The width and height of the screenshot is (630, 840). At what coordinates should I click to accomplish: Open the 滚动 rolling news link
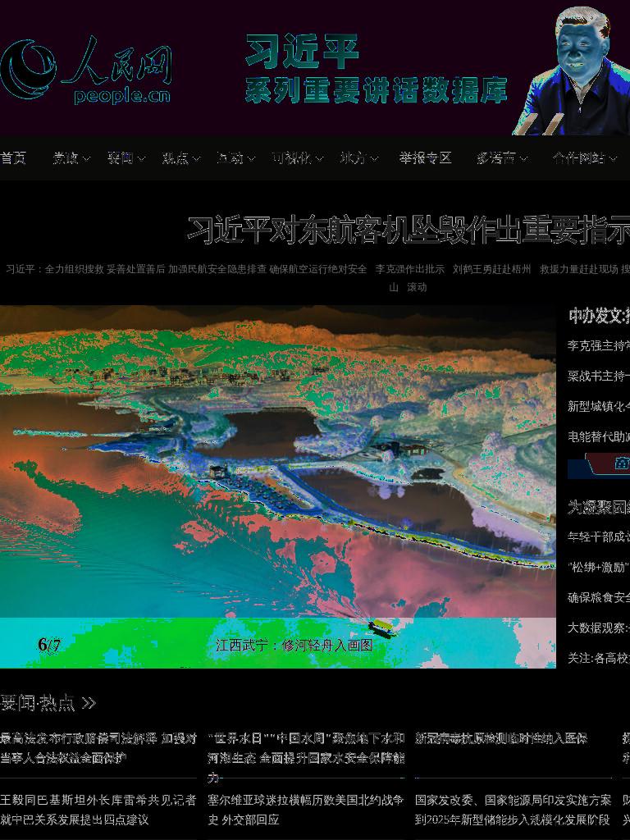coord(417,287)
